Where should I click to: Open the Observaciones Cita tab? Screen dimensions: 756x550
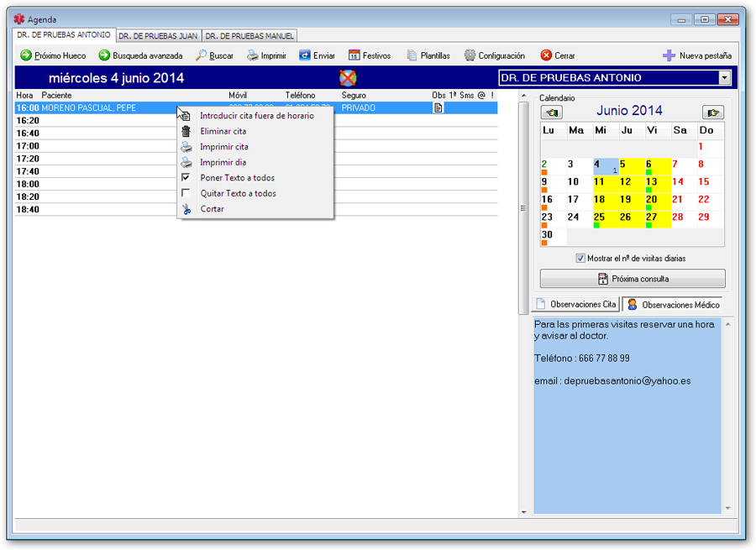576,304
